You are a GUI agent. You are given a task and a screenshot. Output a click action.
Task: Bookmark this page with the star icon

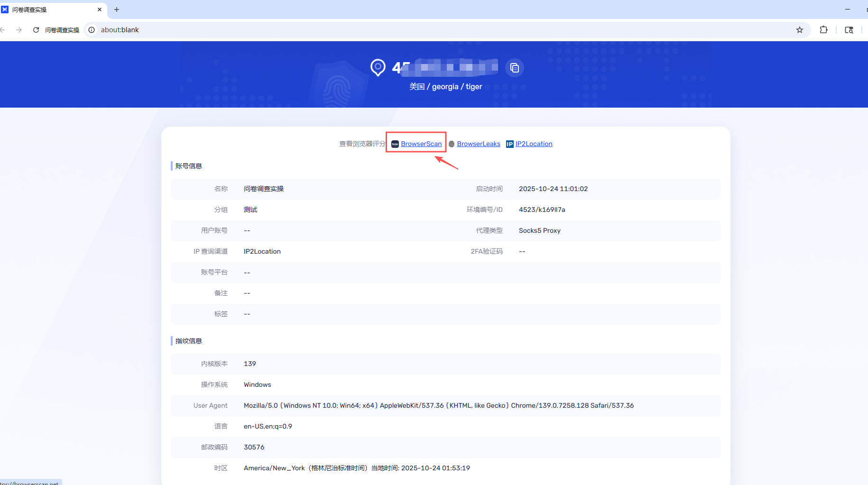pos(800,30)
